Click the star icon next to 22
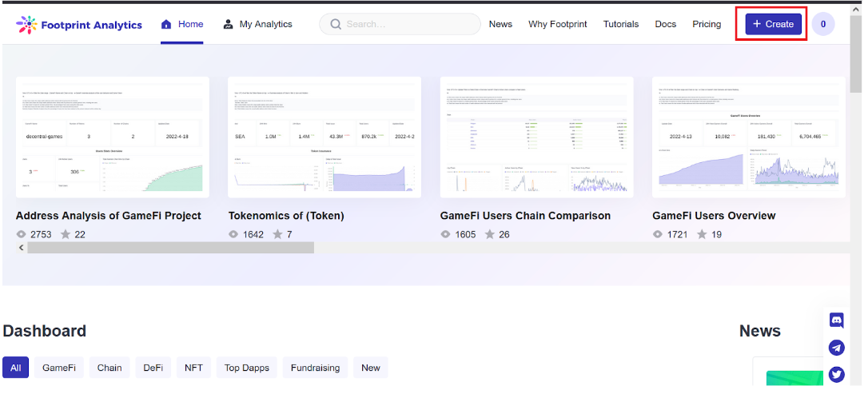Screen dimensions: 868x398 (x=66, y=234)
